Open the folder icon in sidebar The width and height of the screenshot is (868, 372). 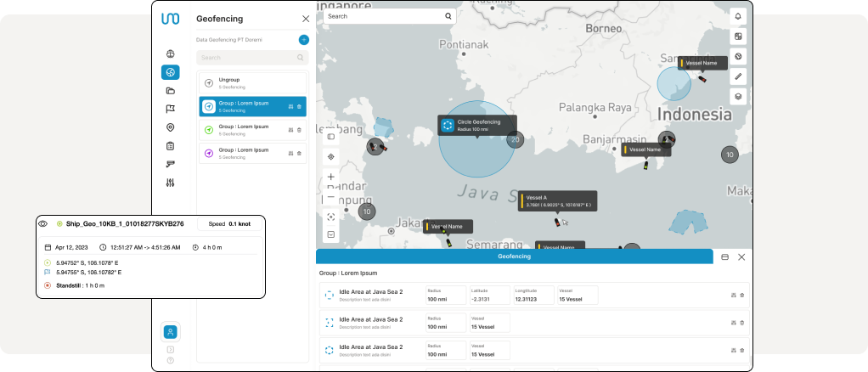tap(171, 91)
